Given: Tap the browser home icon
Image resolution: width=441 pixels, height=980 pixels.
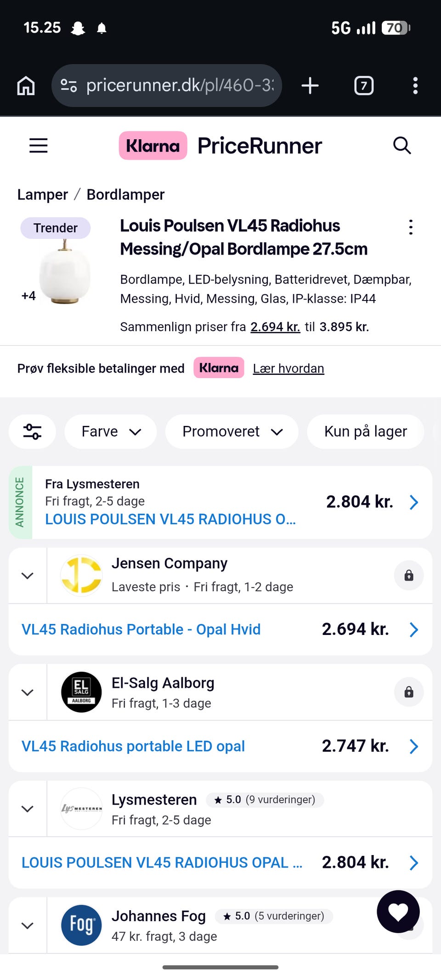Looking at the screenshot, I should click(x=26, y=85).
